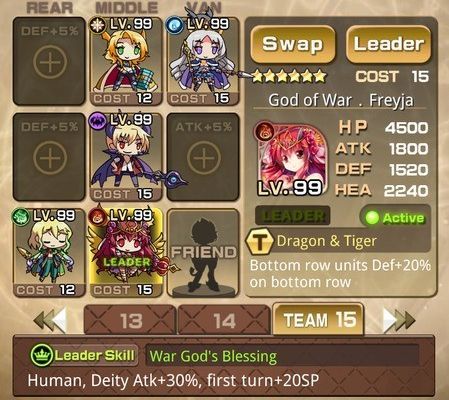Viewport: 449px width, 400px height.
Task: Choose a helper in the FRIEND slot
Action: pyautogui.click(x=203, y=253)
